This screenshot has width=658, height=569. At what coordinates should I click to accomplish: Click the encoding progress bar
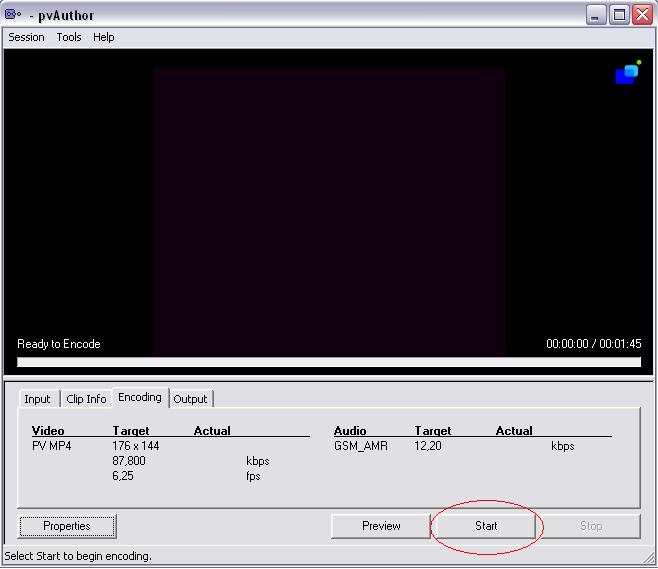click(x=329, y=362)
